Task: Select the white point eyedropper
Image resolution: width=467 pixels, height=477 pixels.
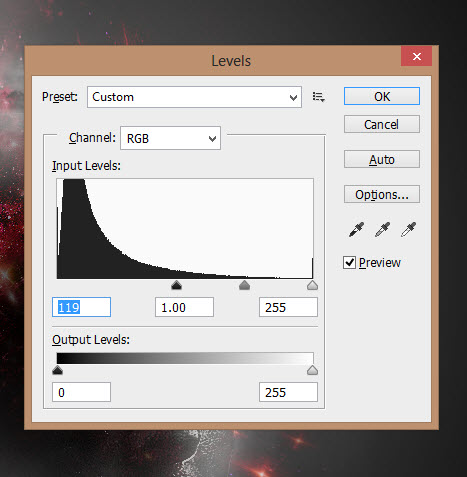Action: point(408,230)
